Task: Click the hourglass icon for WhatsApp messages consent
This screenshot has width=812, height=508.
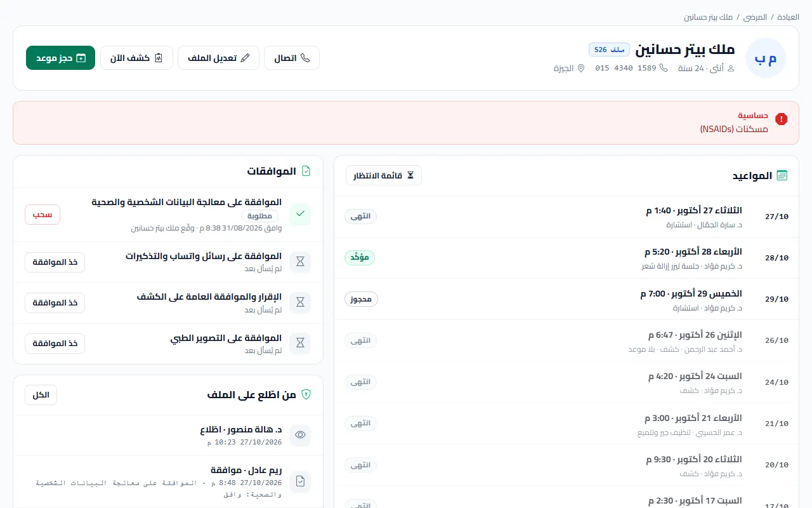Action: 300,262
